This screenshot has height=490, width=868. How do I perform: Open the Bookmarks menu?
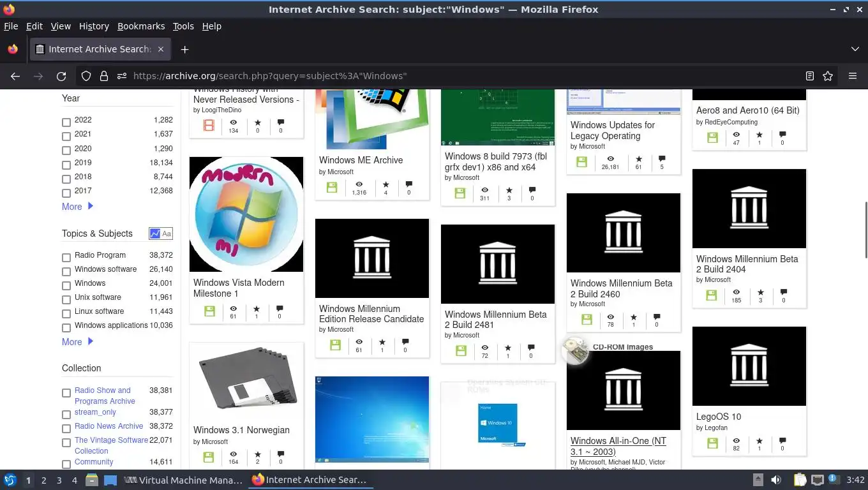click(x=141, y=26)
